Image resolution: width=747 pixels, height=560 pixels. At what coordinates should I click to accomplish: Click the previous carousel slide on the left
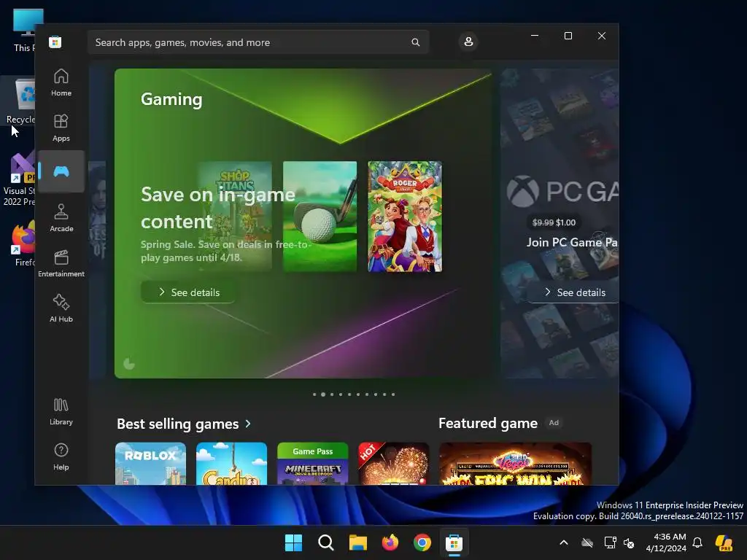(x=97, y=223)
